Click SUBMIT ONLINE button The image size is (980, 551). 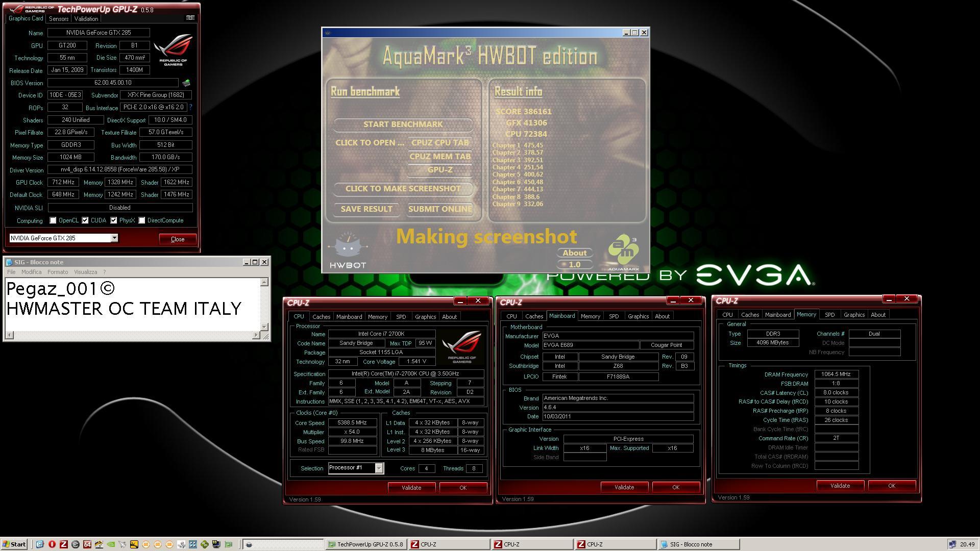coord(440,209)
